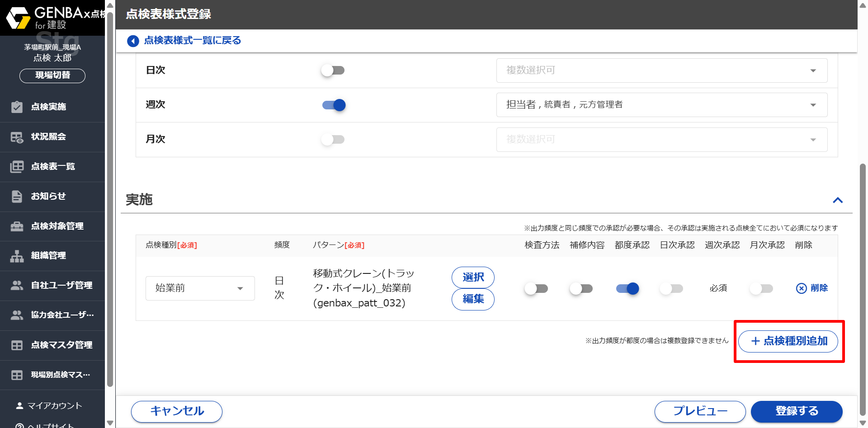
Task: Open the 始業前 inspection type dropdown
Action: coord(200,288)
